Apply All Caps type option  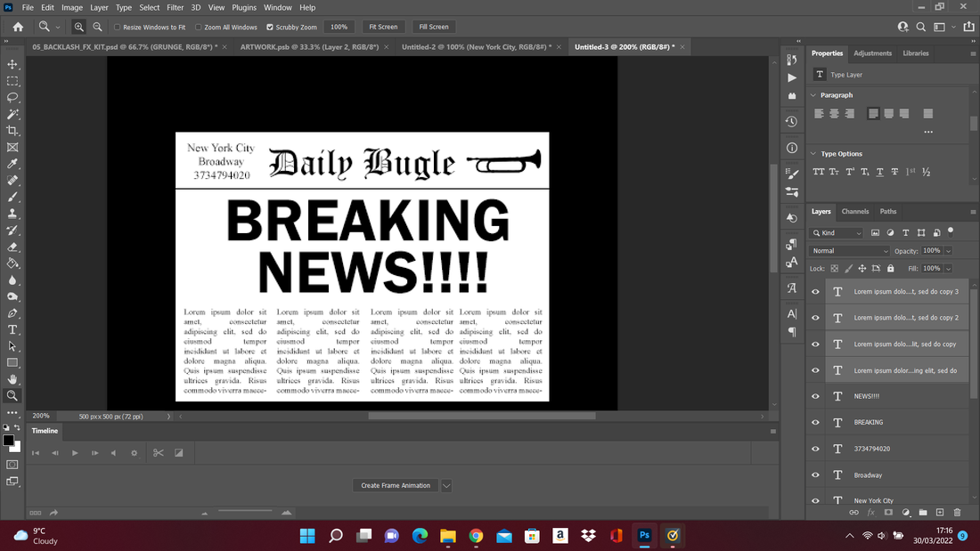[819, 172]
